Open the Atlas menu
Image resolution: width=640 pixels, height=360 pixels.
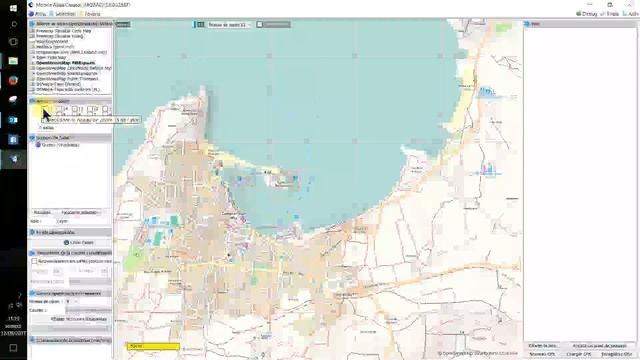(x=38, y=14)
